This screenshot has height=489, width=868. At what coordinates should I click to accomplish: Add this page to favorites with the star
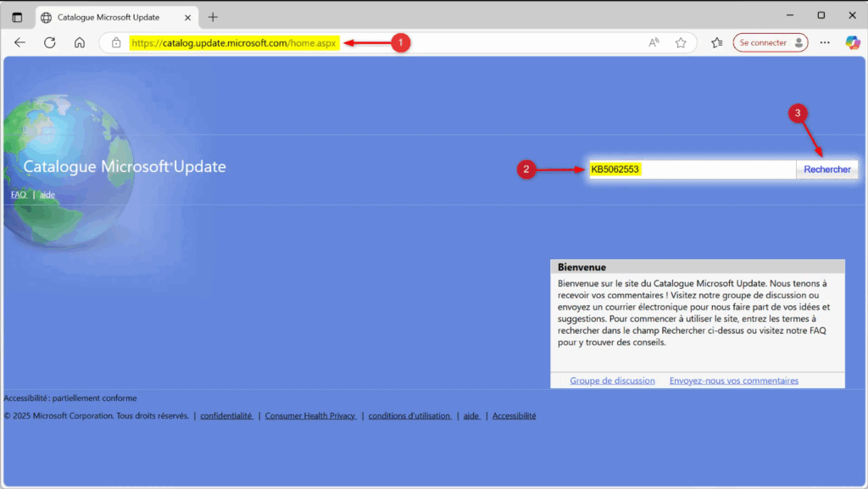[x=681, y=42]
